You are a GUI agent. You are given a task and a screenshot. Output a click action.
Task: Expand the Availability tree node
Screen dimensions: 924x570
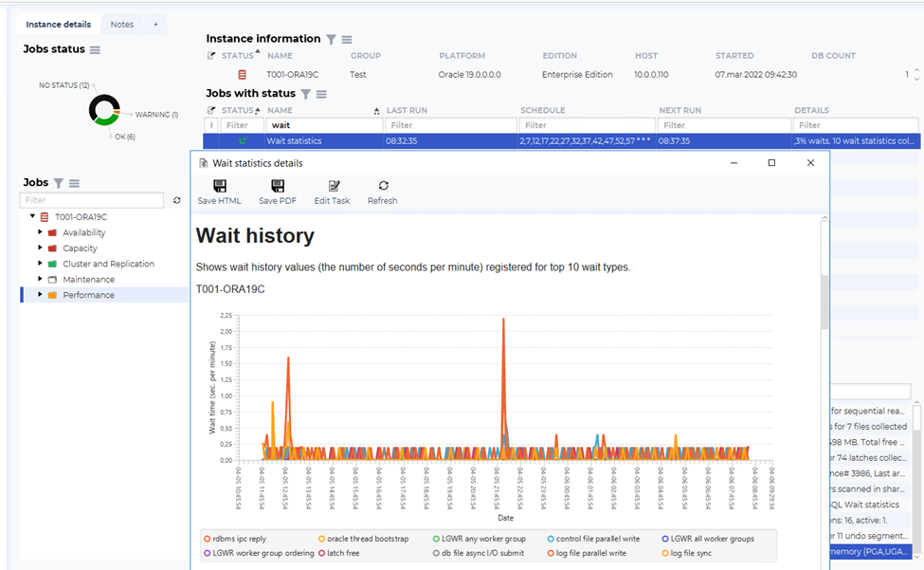[x=41, y=232]
